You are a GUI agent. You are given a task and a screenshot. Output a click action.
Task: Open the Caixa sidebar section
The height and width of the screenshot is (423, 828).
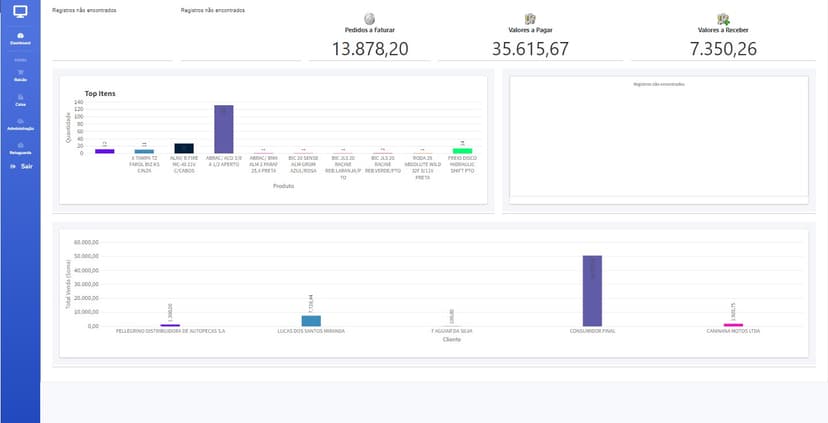(20, 100)
